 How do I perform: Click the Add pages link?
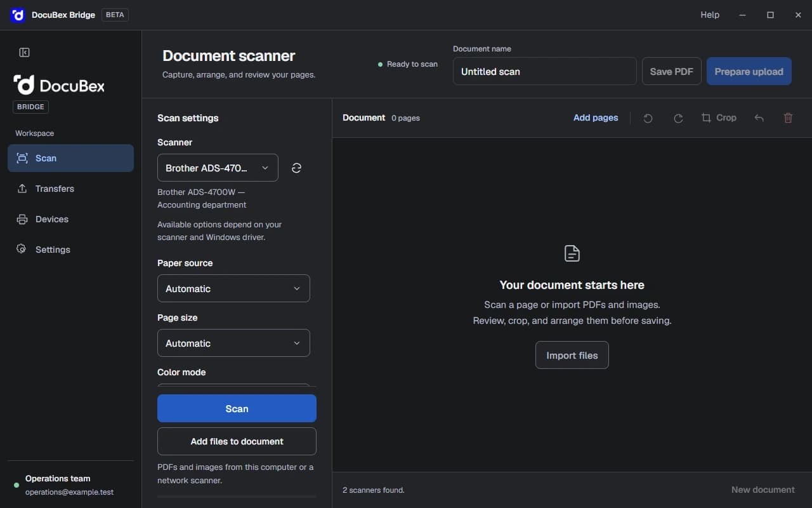tap(596, 117)
